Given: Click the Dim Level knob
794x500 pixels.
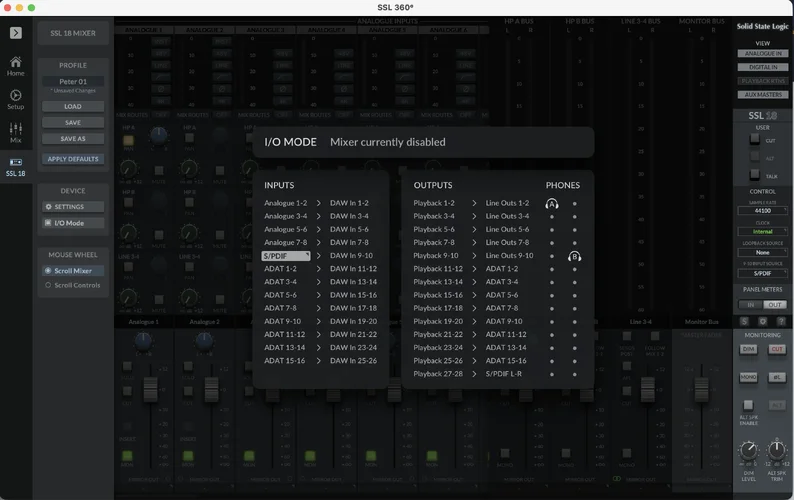Looking at the screenshot, I should pos(748,450).
